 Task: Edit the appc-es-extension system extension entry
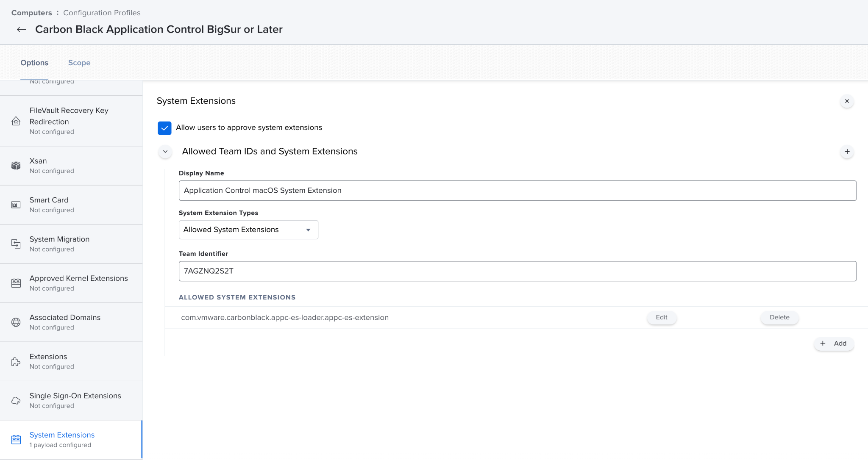coord(662,318)
